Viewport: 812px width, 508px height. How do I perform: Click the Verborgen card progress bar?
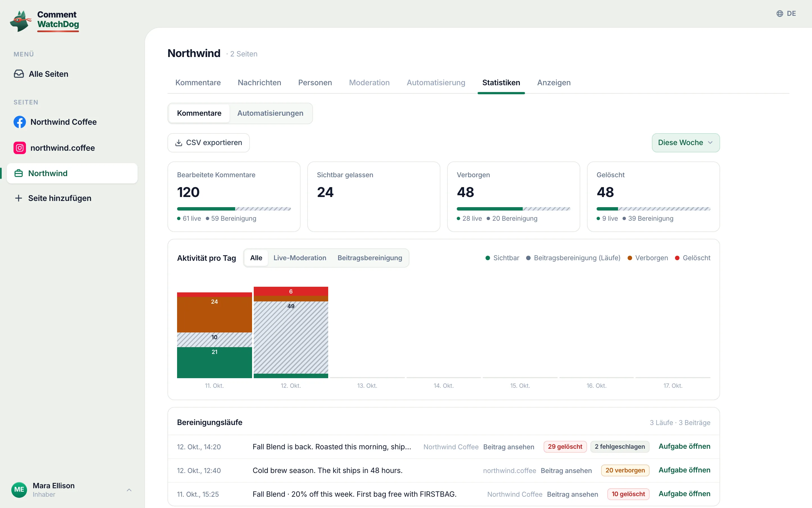[513, 209]
